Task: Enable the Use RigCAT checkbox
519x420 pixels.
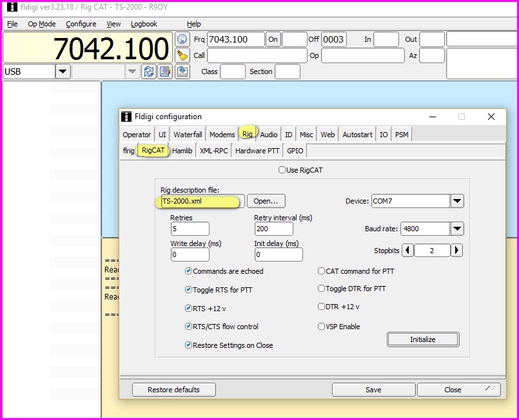Action: [282, 170]
